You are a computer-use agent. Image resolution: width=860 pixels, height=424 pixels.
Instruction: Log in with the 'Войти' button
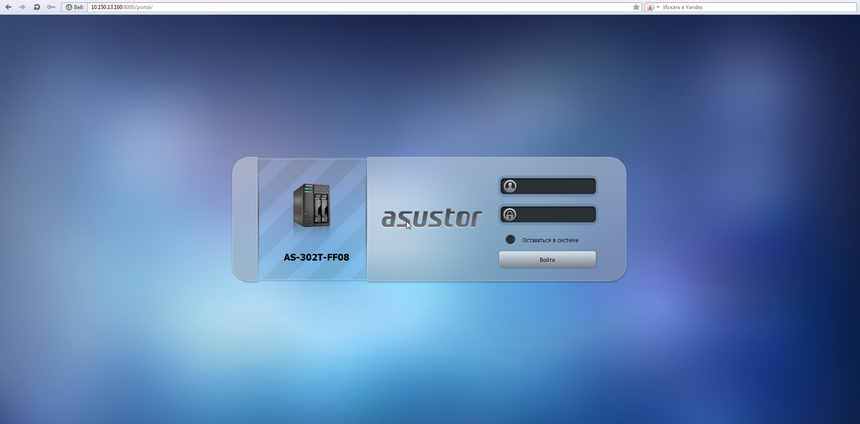(547, 259)
